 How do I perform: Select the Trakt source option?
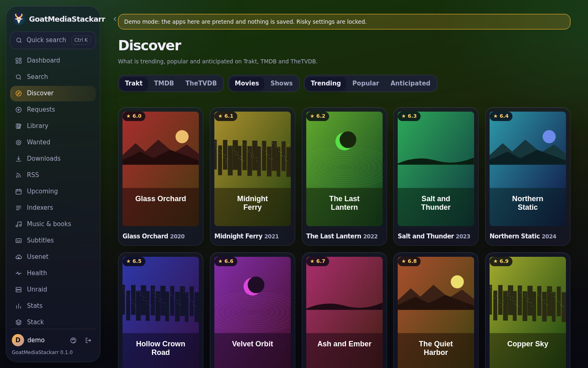tap(134, 83)
